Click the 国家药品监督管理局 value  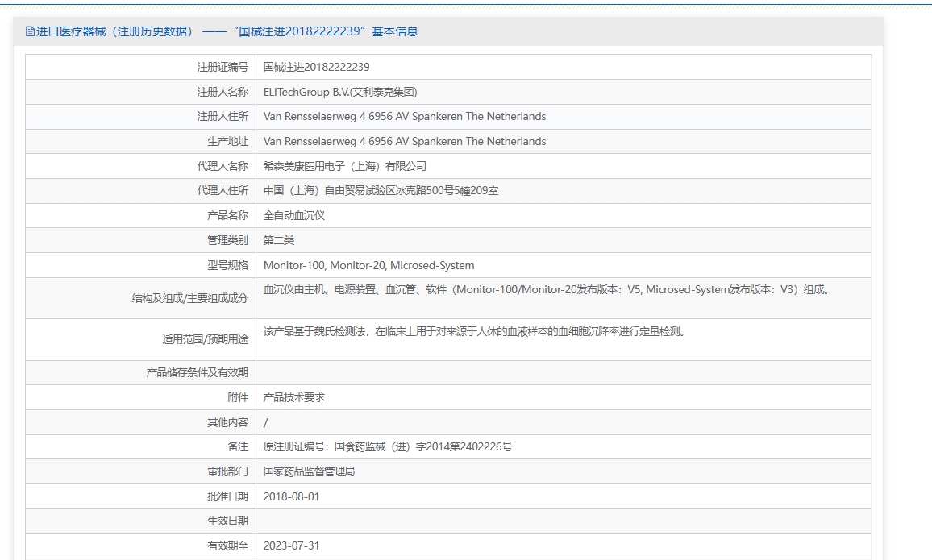pyautogui.click(x=309, y=471)
